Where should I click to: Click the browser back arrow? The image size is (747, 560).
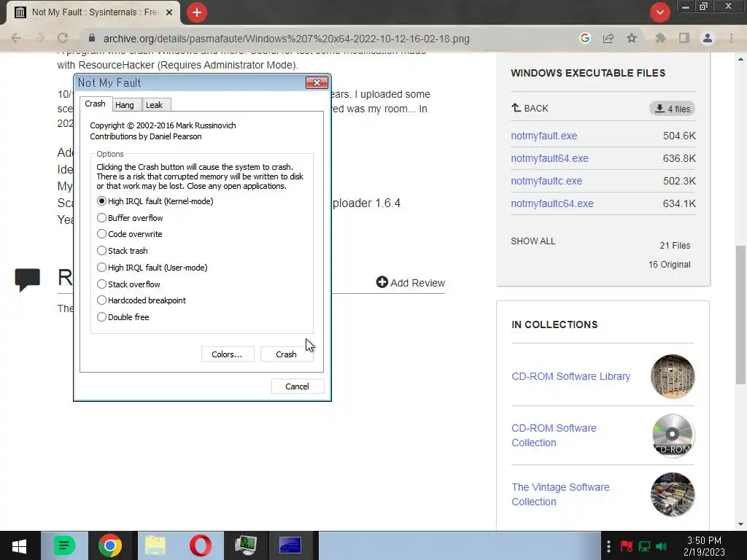click(x=16, y=39)
